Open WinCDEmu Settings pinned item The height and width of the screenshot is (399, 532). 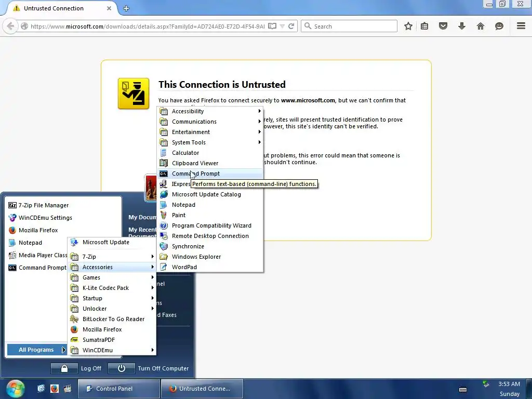[63, 218]
